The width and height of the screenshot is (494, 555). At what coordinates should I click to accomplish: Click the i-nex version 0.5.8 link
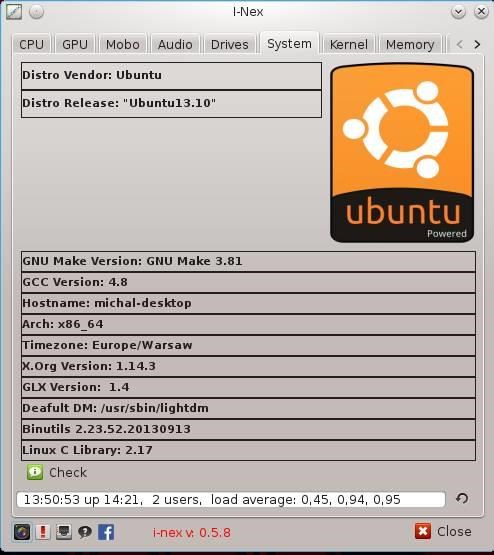click(x=191, y=532)
